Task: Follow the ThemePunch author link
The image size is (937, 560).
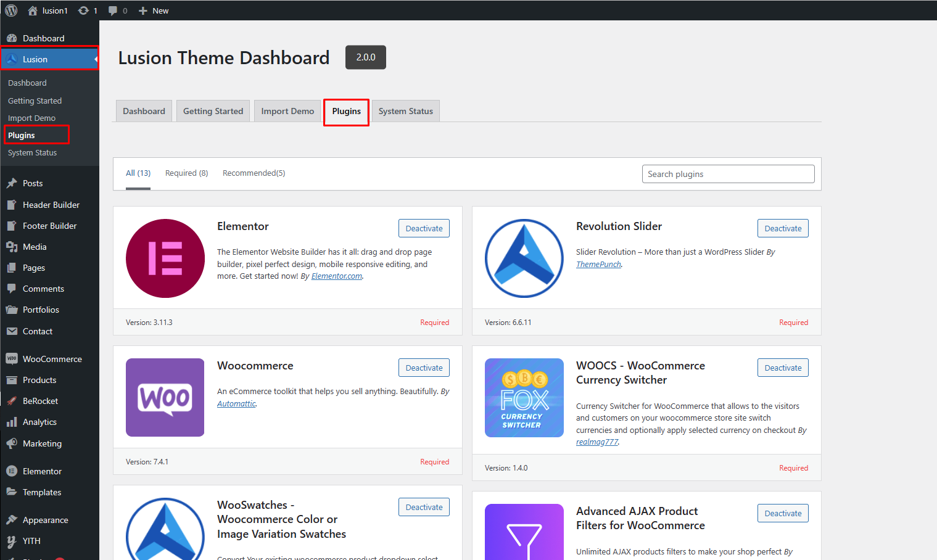Action: pyautogui.click(x=599, y=265)
